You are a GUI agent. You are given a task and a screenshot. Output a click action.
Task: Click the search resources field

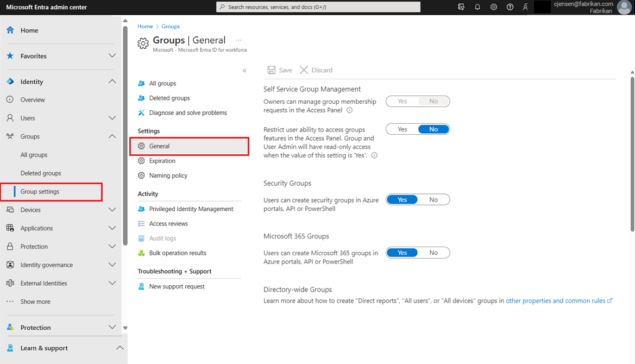click(318, 7)
